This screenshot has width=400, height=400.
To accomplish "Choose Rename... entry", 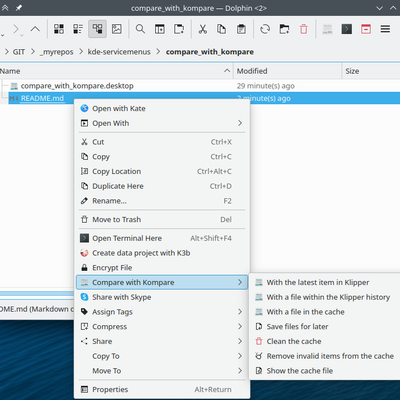I will pyautogui.click(x=163, y=201).
